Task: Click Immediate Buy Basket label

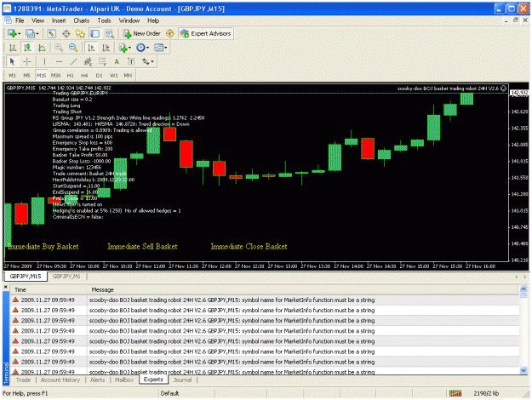Action: (x=43, y=247)
